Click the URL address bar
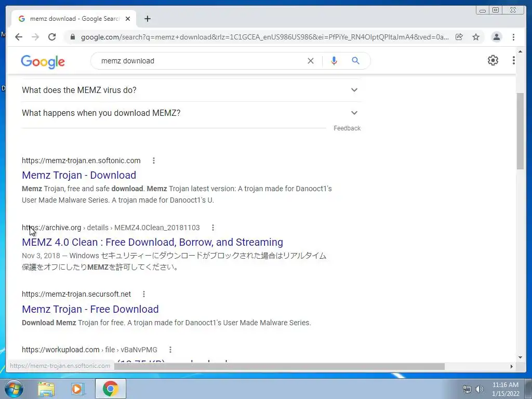Screen dimensions: 532x399 (264, 37)
